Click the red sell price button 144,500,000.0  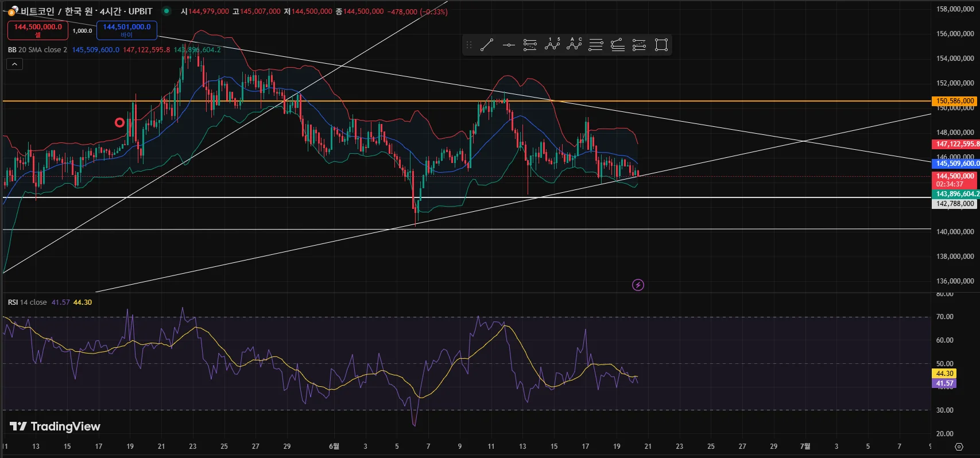click(x=38, y=30)
